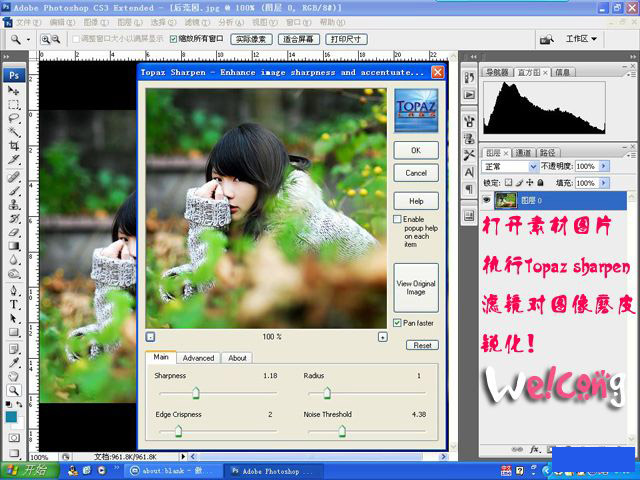Open the opacity slider arrow

(604, 167)
